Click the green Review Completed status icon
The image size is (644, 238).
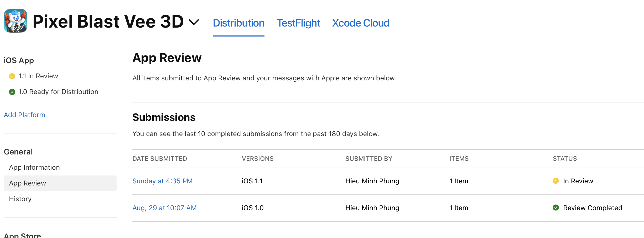556,208
